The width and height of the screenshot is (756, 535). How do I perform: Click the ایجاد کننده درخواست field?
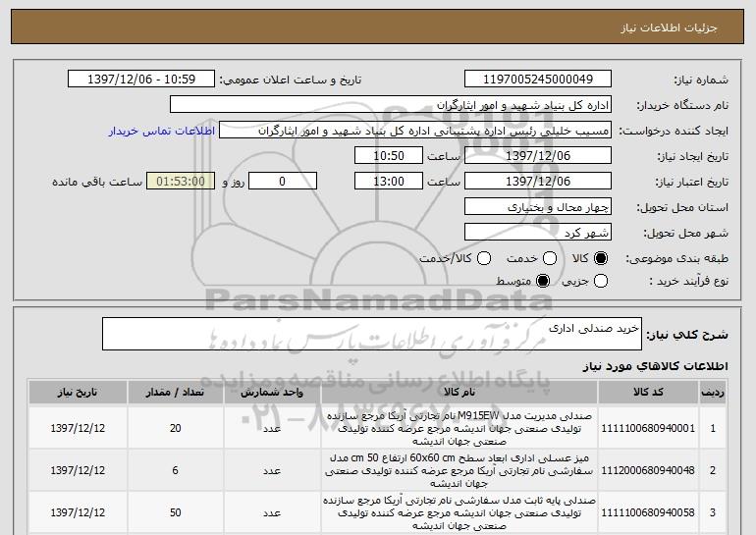coord(415,131)
